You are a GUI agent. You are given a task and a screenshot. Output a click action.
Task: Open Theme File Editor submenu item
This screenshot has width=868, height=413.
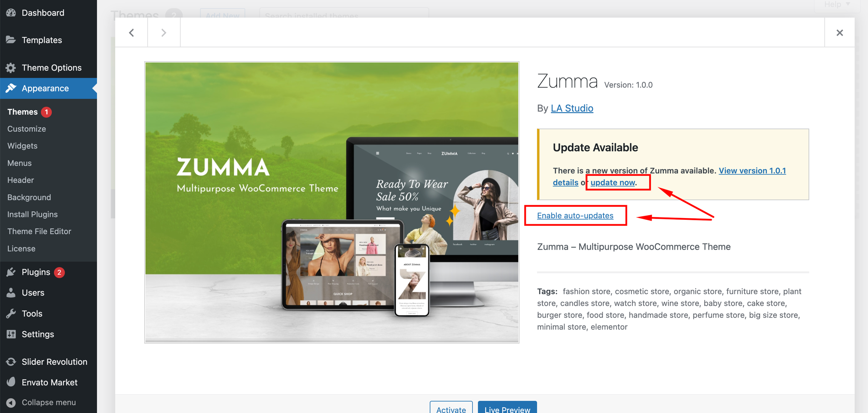click(39, 231)
